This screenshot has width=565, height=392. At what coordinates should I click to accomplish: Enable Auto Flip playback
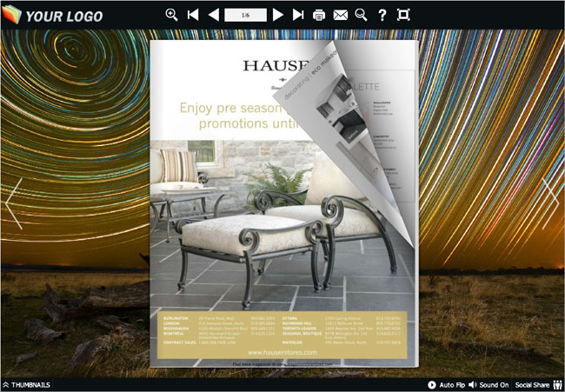(x=445, y=384)
